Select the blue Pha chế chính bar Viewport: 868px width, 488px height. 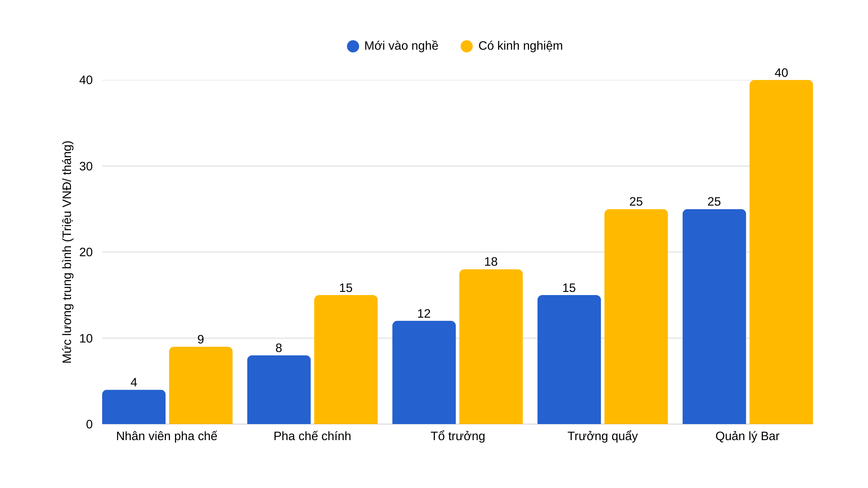279,389
